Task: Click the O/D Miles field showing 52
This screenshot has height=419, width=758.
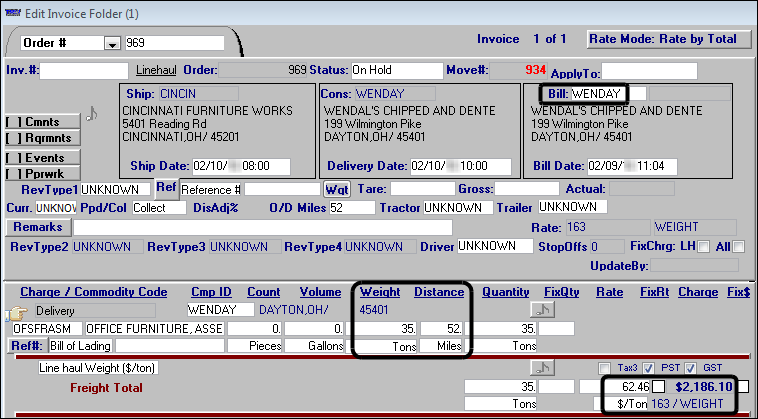Action: tap(351, 208)
